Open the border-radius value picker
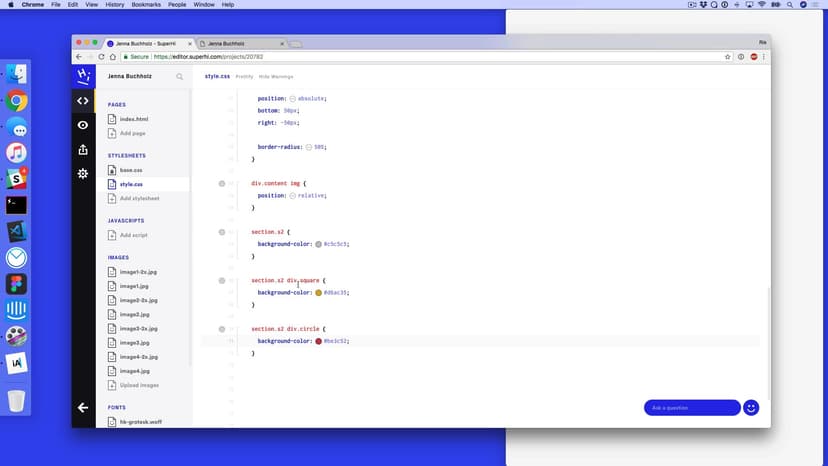The image size is (828, 466). pos(310,147)
